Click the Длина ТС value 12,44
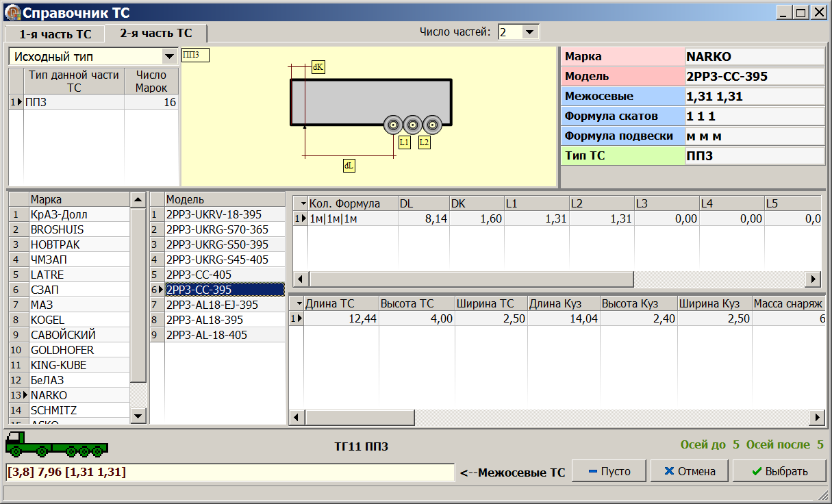 [x=341, y=318]
